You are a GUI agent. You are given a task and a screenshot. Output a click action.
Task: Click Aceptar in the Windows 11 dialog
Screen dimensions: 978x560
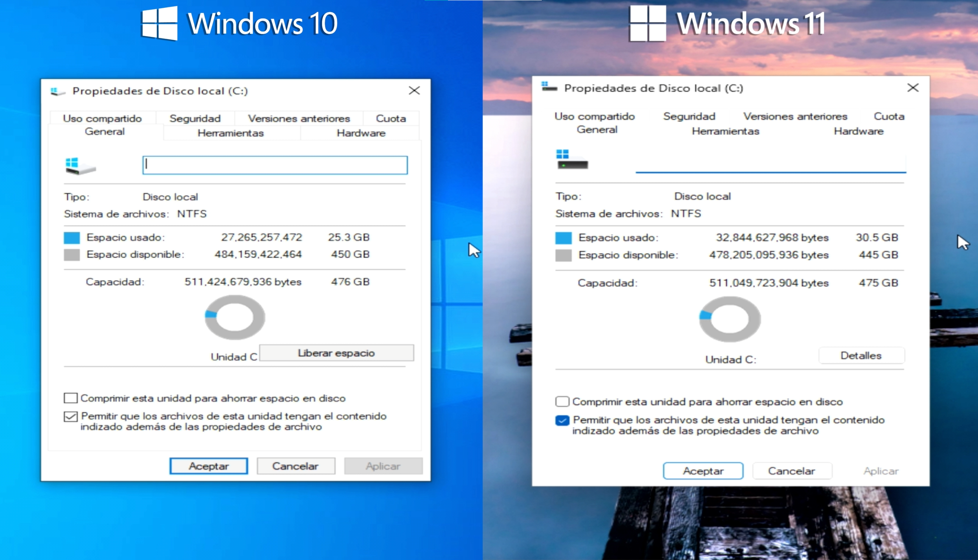point(703,471)
